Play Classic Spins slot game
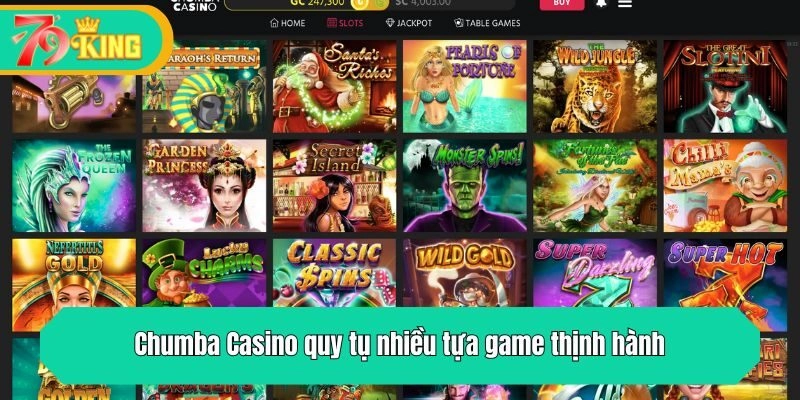This screenshot has height=400, width=800. pos(335,273)
